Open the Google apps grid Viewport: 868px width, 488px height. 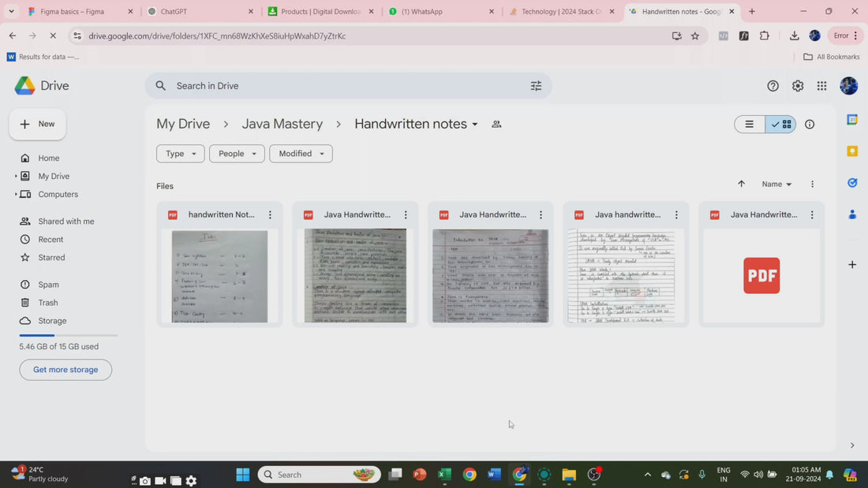pyautogui.click(x=821, y=86)
